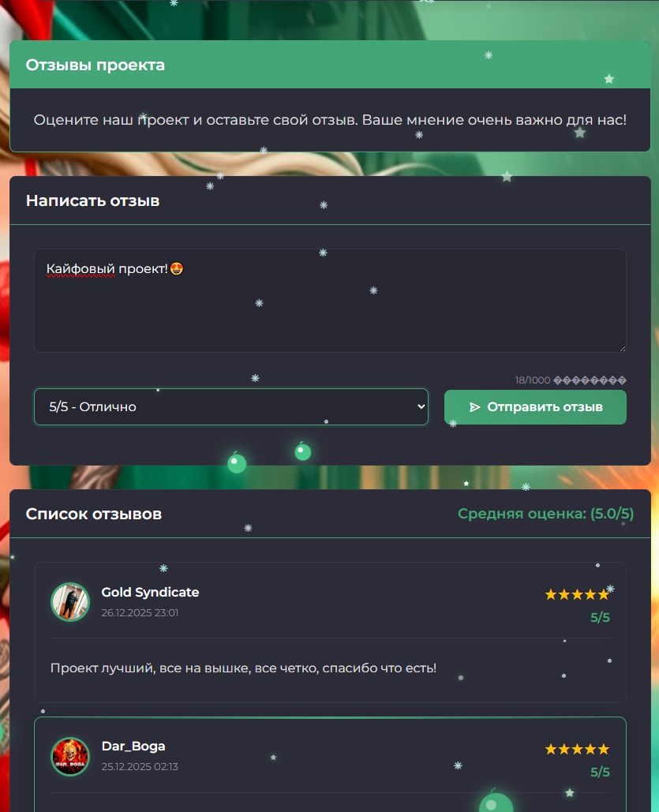Click inside the review text area
The width and height of the screenshot is (659, 812).
click(330, 301)
